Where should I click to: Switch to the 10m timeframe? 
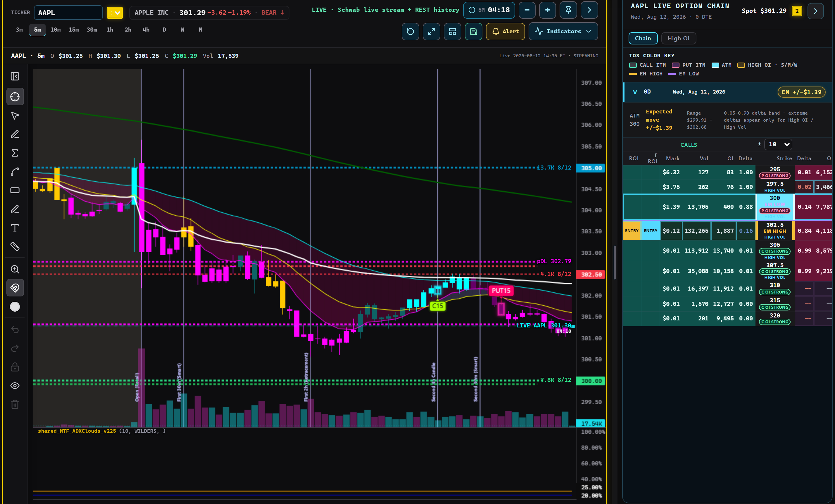coord(56,30)
